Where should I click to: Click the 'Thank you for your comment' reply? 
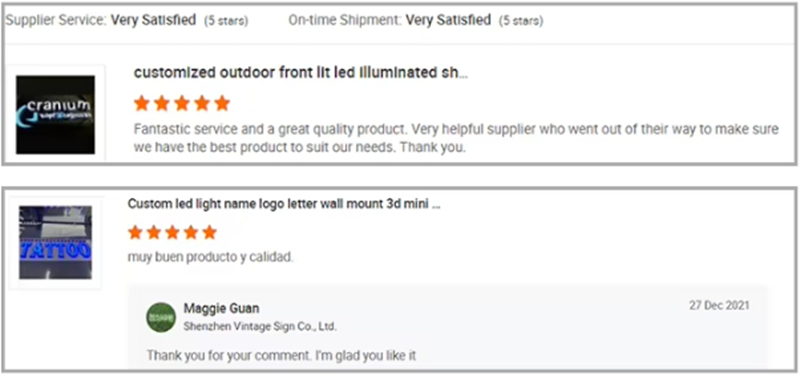(281, 355)
